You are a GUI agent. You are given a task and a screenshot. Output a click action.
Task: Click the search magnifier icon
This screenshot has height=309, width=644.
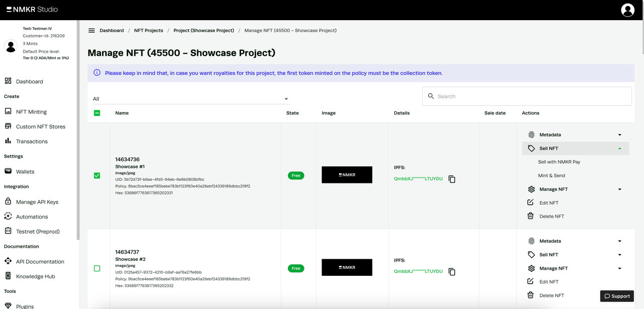[431, 96]
